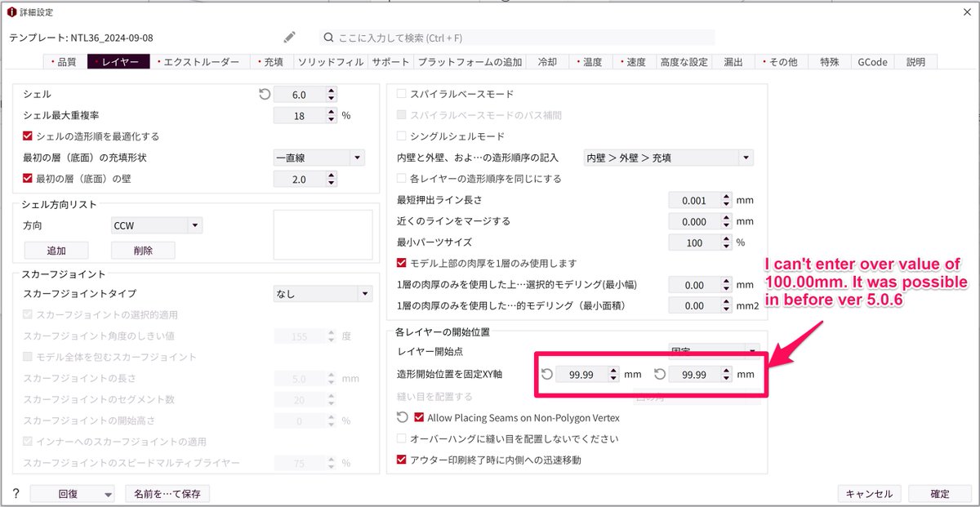
Task: Click the 追加 button
Action: tap(56, 251)
